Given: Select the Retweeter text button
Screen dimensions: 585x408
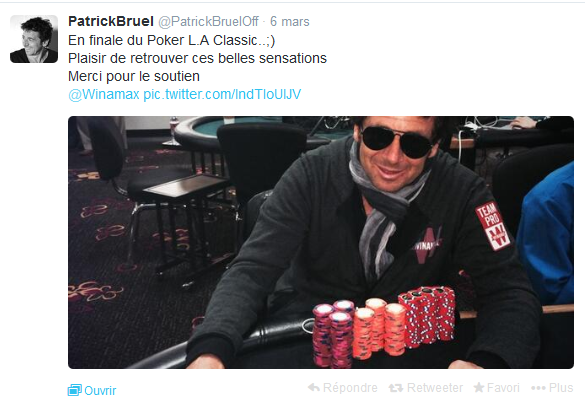Looking at the screenshot, I should (435, 388).
